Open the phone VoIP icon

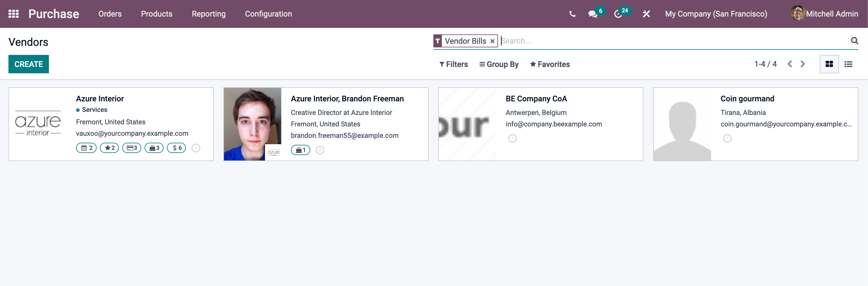[572, 14]
